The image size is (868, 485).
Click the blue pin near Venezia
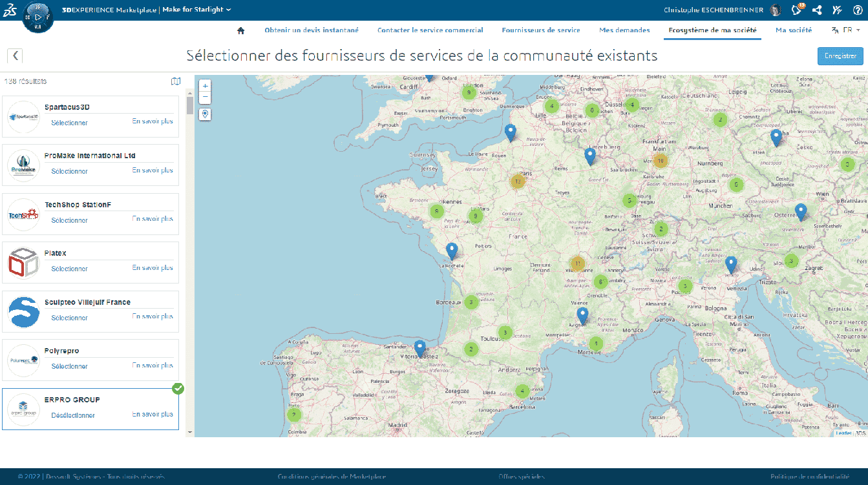(730, 265)
